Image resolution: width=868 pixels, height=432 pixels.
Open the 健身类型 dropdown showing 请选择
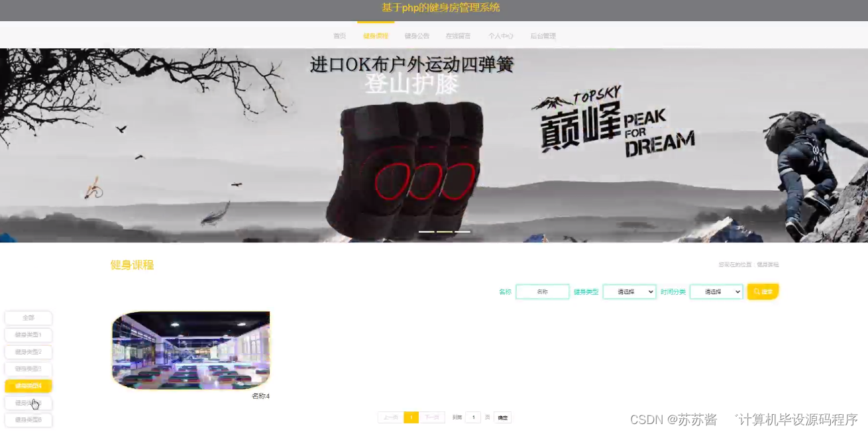[629, 291]
